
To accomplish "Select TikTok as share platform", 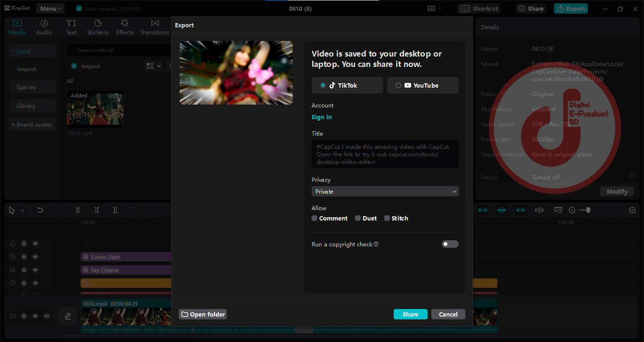I will (x=347, y=85).
